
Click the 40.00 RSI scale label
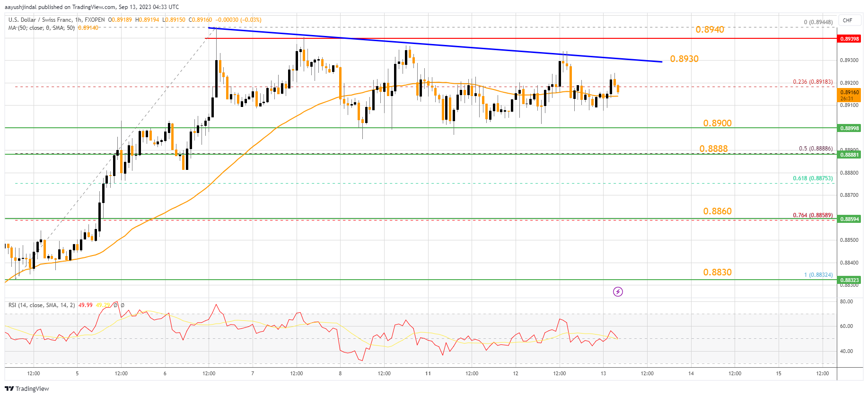[846, 351]
